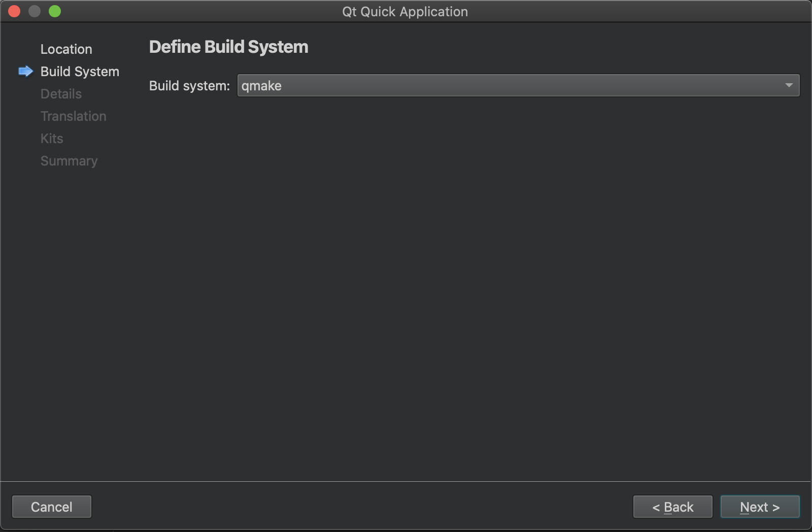The height and width of the screenshot is (532, 812).
Task: Select the Location step in sidebar
Action: click(66, 49)
